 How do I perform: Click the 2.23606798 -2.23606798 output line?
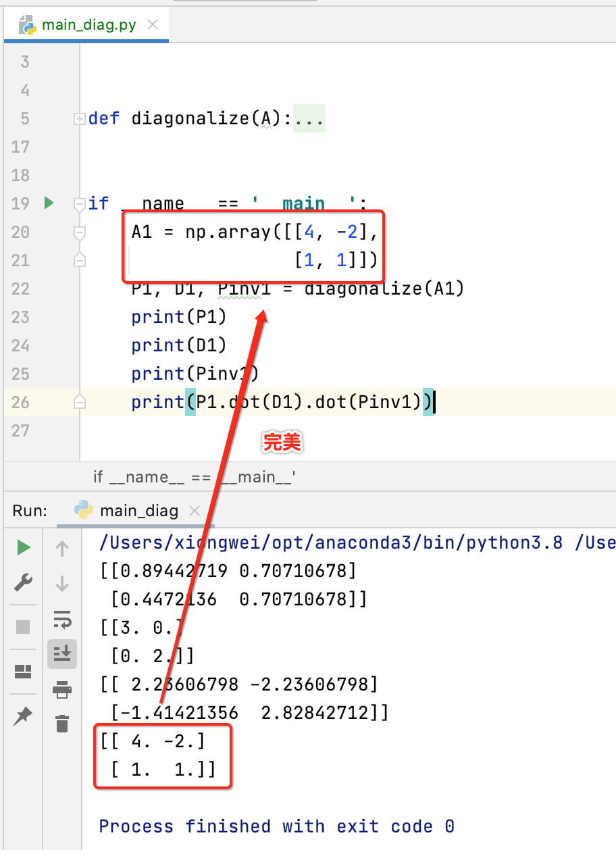pyautogui.click(x=239, y=684)
